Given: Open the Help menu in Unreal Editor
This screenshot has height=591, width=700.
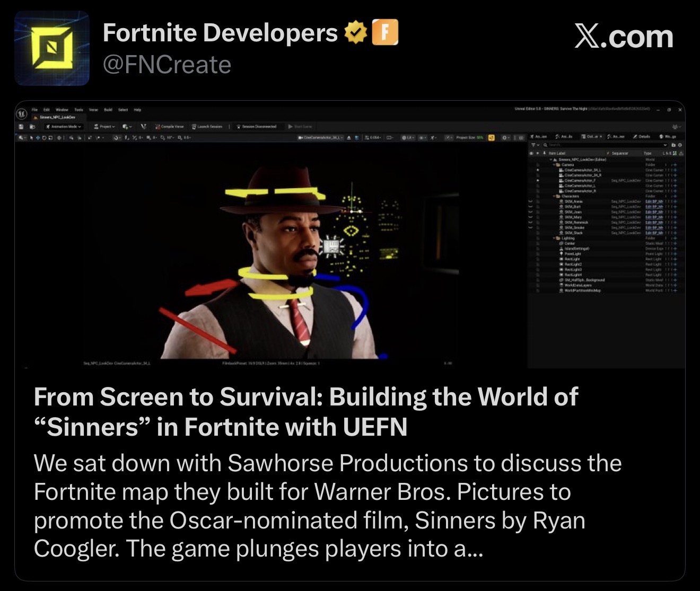Looking at the screenshot, I should pyautogui.click(x=137, y=110).
